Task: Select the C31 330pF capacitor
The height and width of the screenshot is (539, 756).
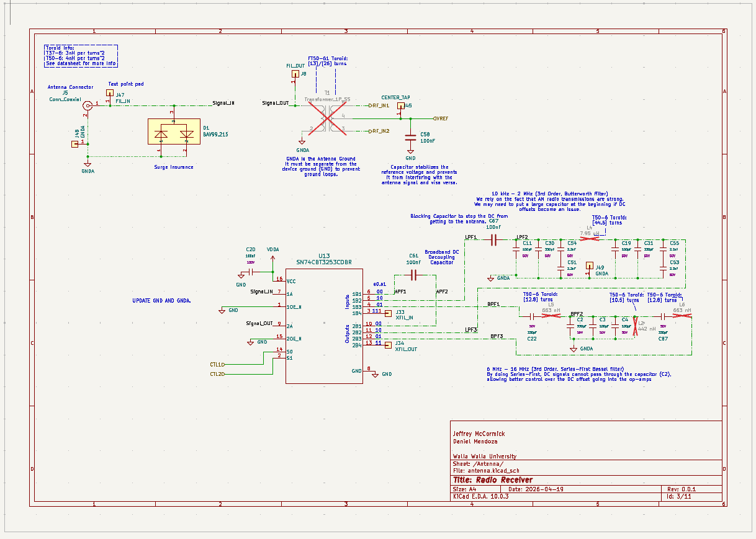Action: pyautogui.click(x=637, y=249)
